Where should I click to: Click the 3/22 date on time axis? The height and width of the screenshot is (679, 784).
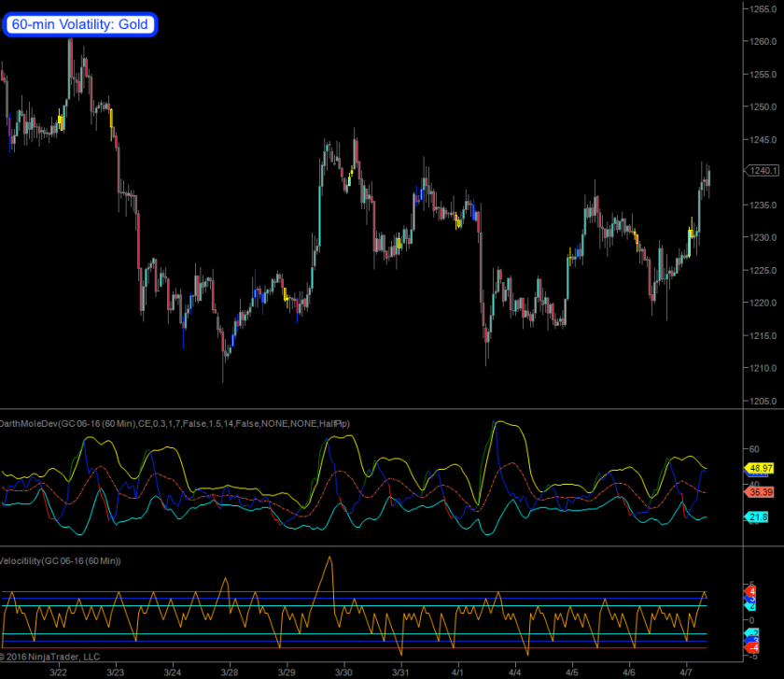click(58, 672)
